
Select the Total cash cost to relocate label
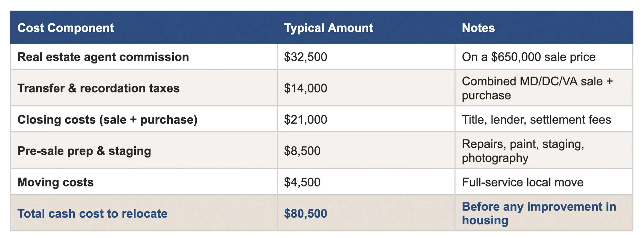pyautogui.click(x=92, y=214)
